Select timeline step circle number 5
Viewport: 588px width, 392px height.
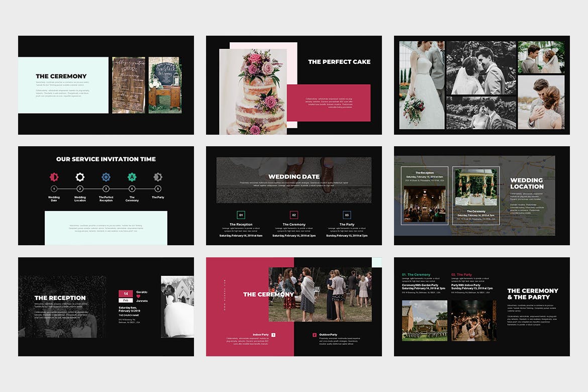pos(158,189)
